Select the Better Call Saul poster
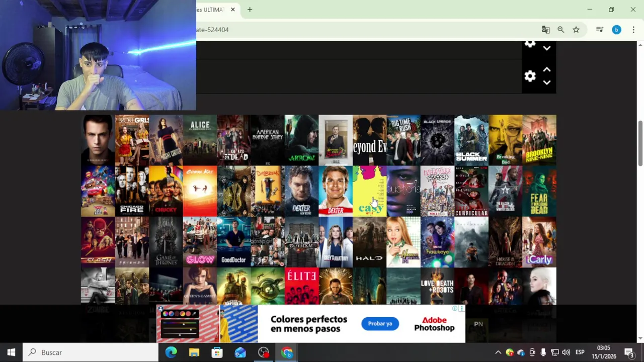 (336, 140)
